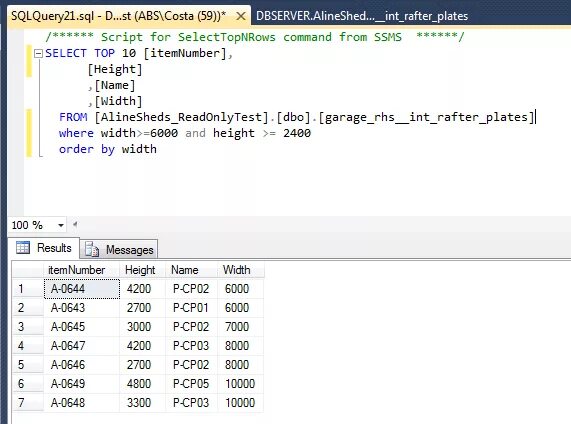This screenshot has height=424, width=571.
Task: Close the SQLQuery21.sql tab
Action: point(240,16)
